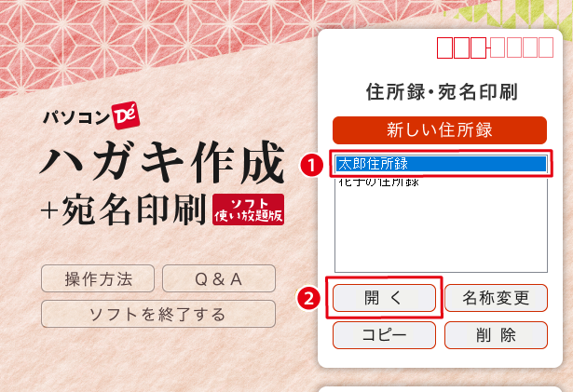Click the ソフト使い放題版 red badge

pos(249,210)
